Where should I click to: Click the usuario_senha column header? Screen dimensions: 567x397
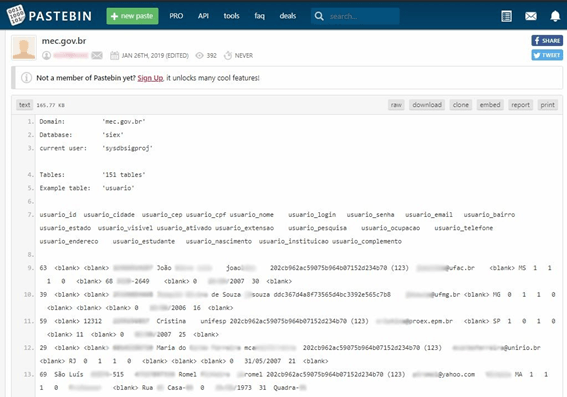click(x=370, y=215)
